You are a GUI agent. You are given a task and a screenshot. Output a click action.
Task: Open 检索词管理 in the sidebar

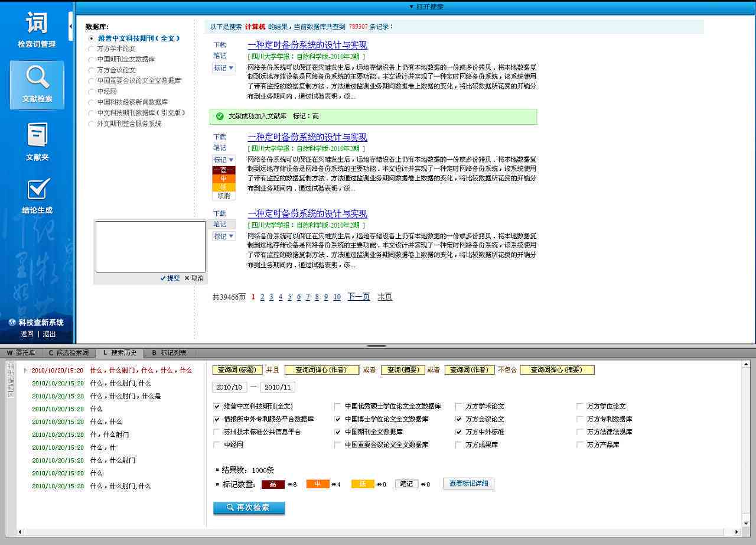(x=37, y=30)
